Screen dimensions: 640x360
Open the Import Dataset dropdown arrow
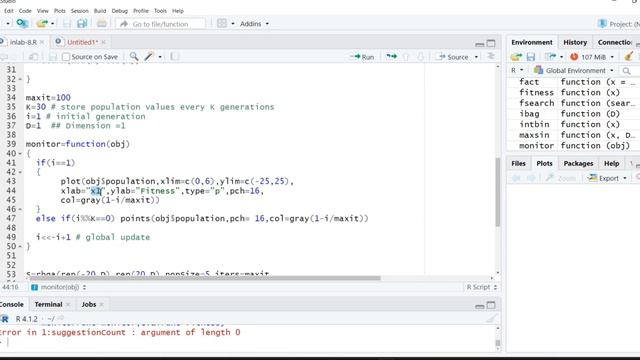coord(561,57)
